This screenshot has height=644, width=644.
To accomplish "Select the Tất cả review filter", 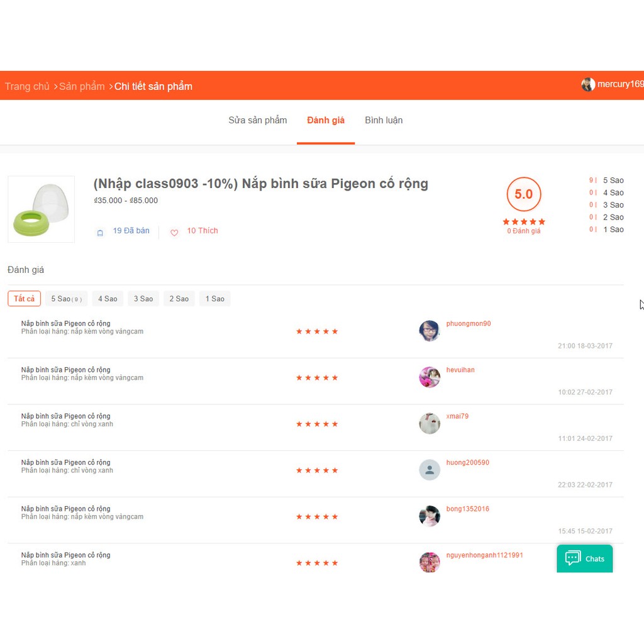I will [x=25, y=299].
